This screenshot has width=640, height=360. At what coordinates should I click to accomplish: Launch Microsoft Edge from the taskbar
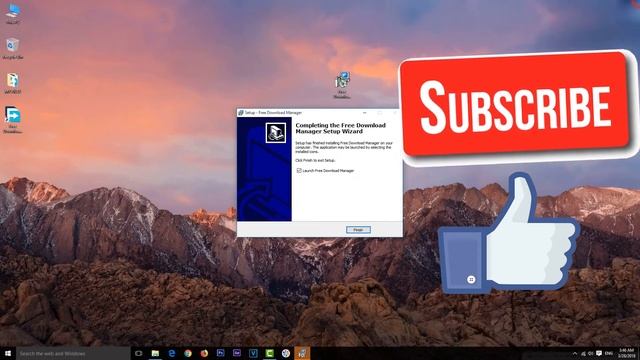pos(171,353)
